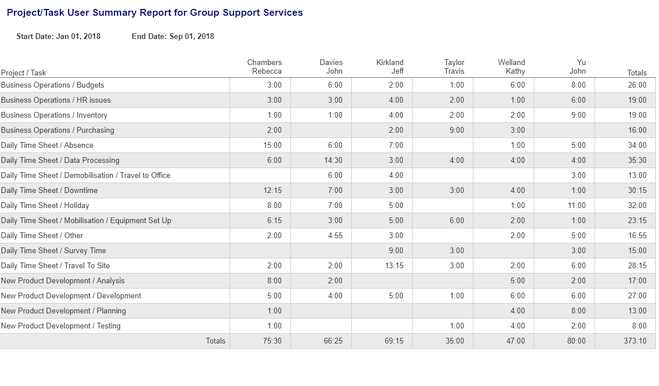Click the 28:15 Travel To Site row total

637,266
